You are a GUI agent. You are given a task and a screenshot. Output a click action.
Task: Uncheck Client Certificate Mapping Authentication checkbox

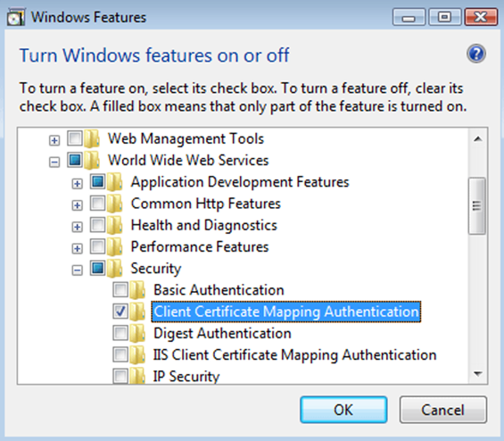pos(120,311)
